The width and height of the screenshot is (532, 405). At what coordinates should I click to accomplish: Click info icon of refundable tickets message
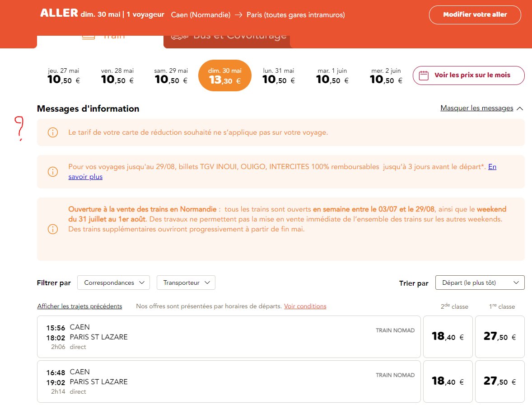(52, 171)
